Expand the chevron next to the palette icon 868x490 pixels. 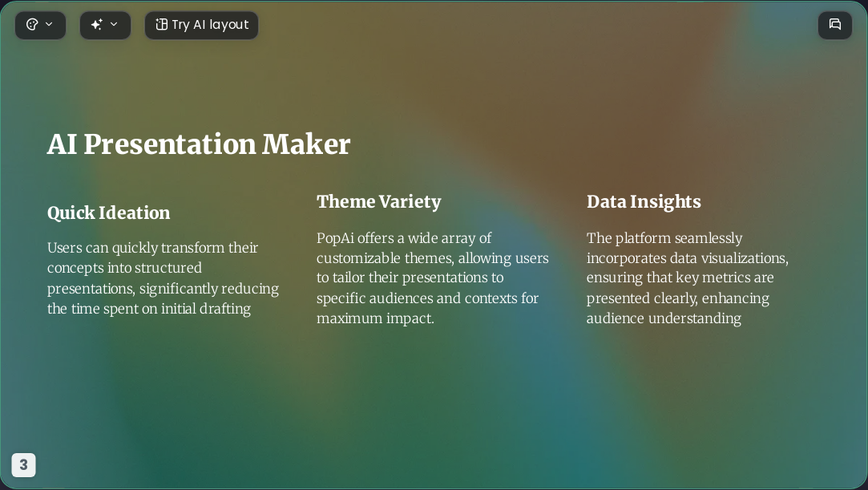49,24
